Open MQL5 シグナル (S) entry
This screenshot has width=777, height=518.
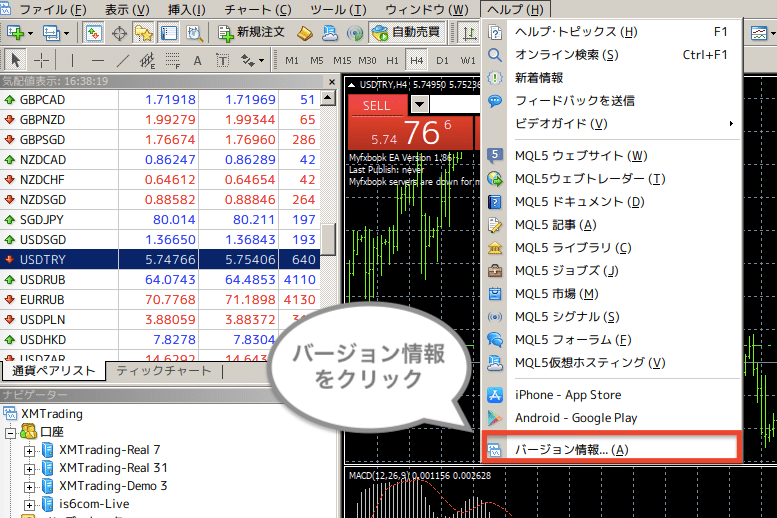pyautogui.click(x=611, y=316)
